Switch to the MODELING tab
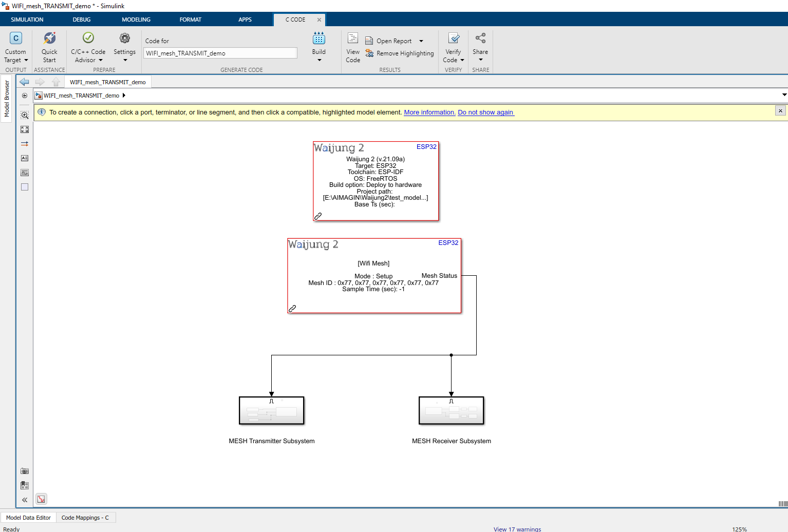Viewport: 788px width, 532px height. 136,20
